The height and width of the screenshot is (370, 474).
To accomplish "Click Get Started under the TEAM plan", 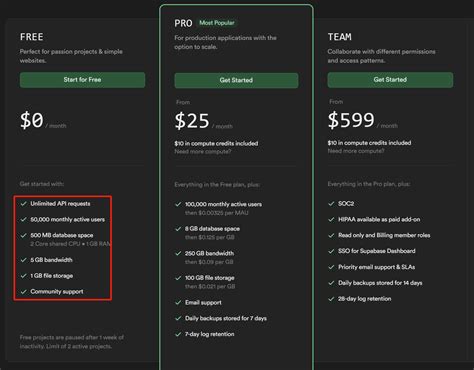I will [390, 80].
